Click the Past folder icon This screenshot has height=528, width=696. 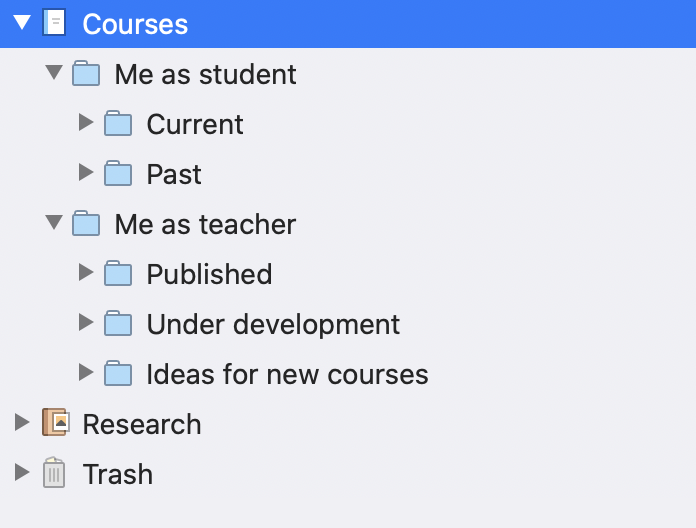[x=118, y=173]
